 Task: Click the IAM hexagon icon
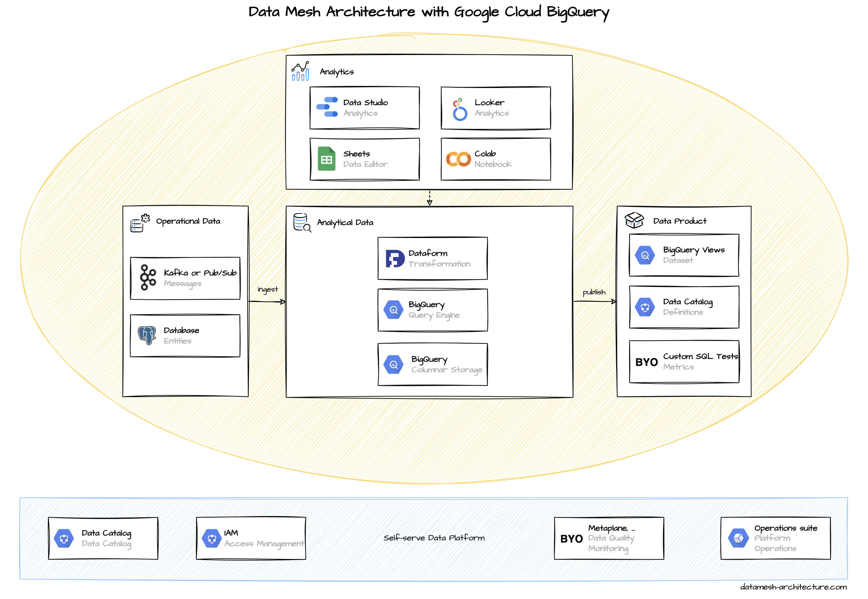tap(212, 539)
